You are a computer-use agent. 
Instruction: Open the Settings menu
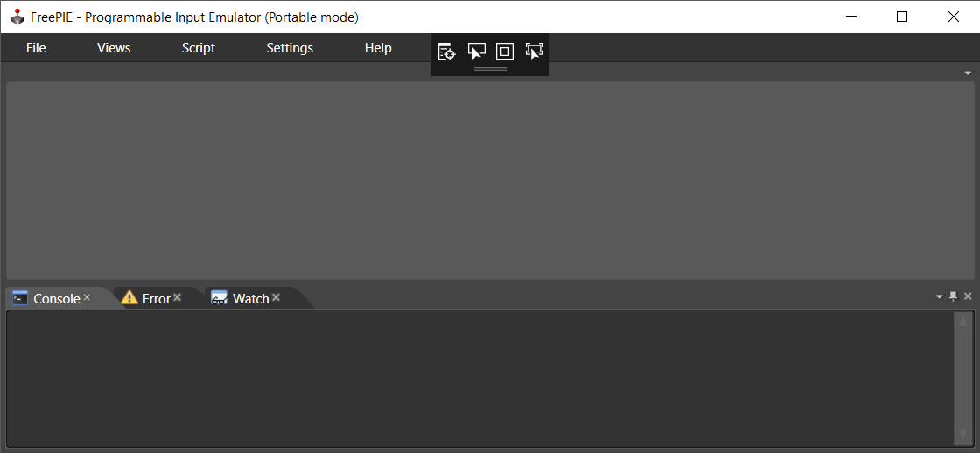point(290,48)
